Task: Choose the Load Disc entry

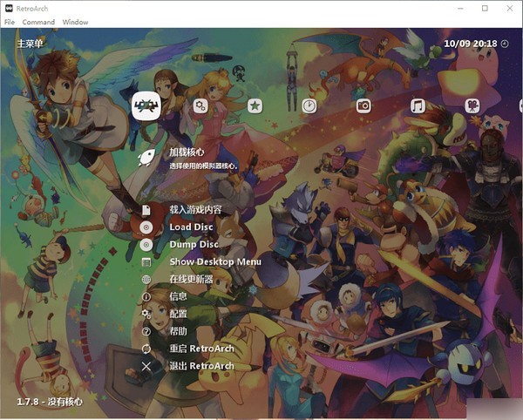Action: click(191, 227)
